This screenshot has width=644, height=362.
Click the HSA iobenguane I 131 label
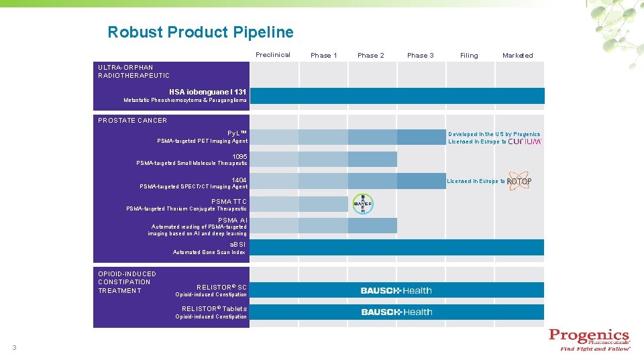[x=208, y=92]
